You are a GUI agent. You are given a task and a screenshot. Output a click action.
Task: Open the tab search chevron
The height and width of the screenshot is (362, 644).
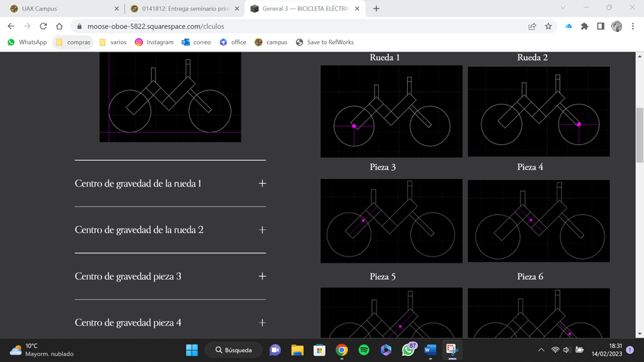pos(563,8)
